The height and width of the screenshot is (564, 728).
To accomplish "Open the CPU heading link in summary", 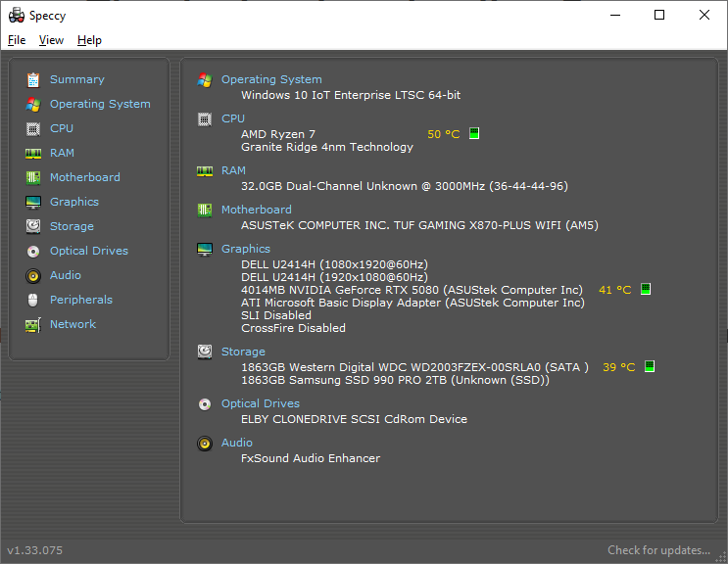I will [x=233, y=119].
